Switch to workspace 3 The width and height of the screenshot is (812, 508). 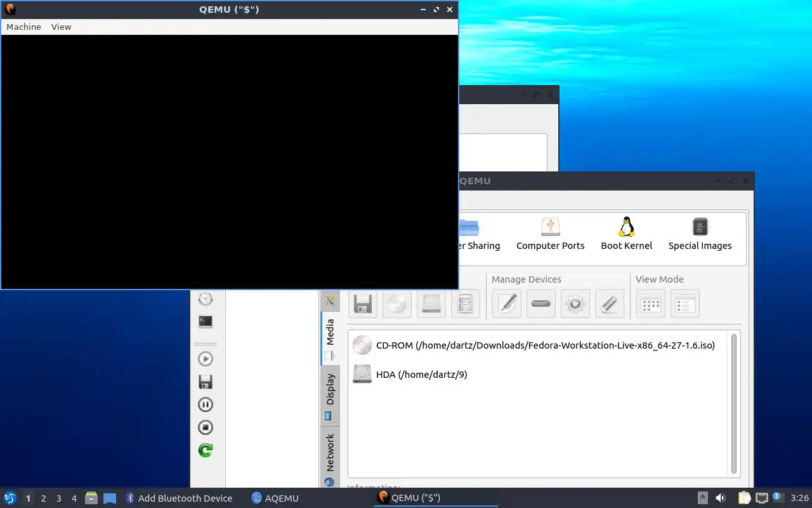coord(58,498)
